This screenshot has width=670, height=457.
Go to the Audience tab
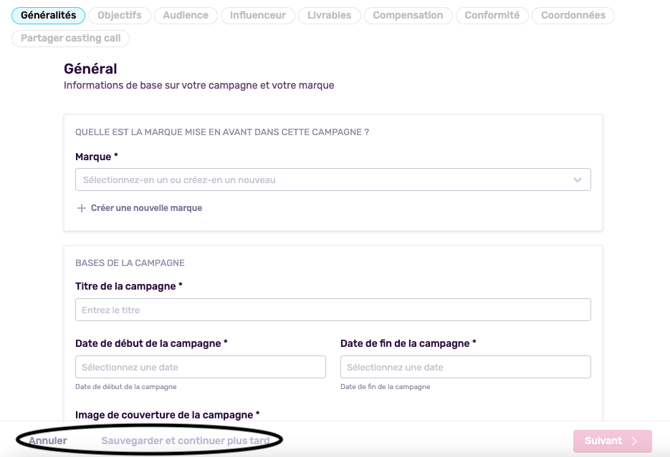point(186,15)
